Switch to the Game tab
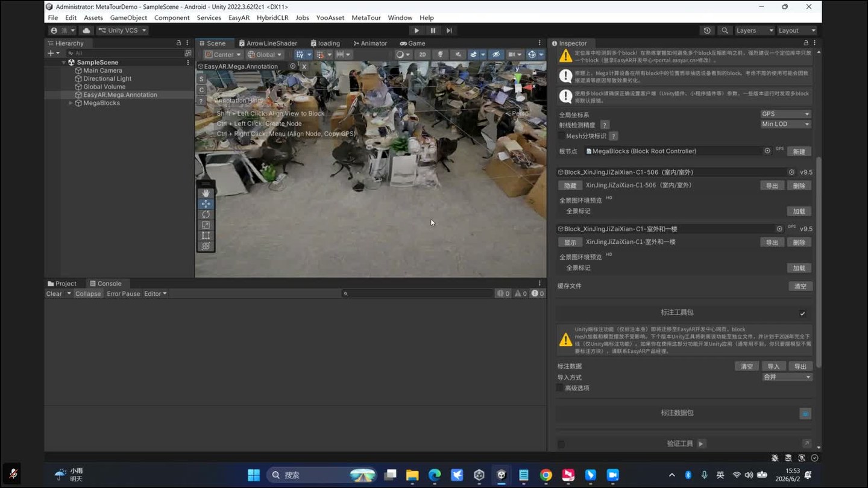The image size is (868, 488). tap(412, 43)
